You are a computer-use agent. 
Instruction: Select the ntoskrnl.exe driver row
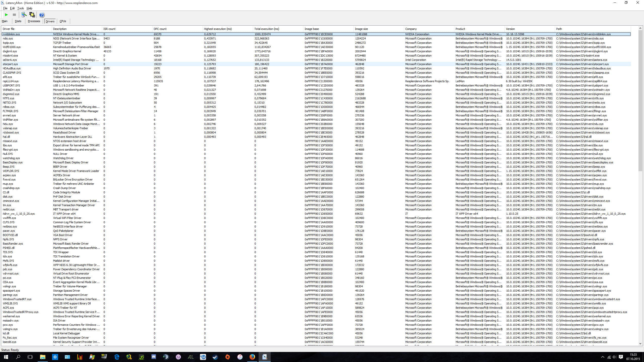(11, 56)
